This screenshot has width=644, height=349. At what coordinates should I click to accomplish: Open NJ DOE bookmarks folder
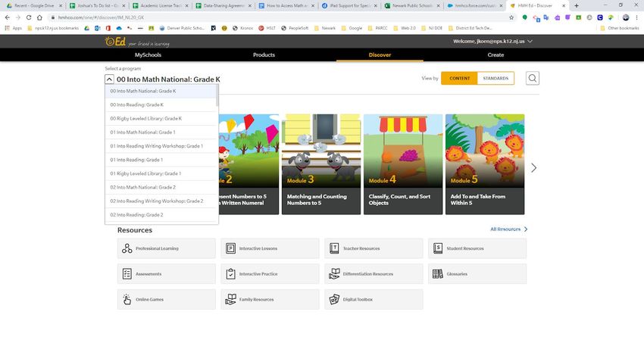tap(432, 28)
